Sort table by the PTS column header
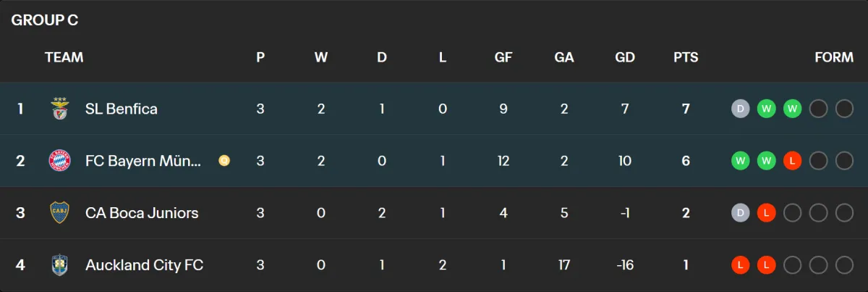 click(686, 57)
